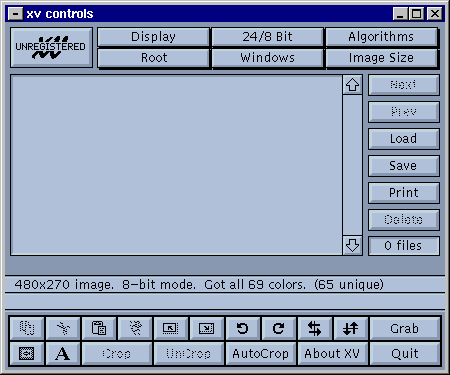Click the XV unregistered logo
This screenshot has height=375, width=450.
pos(51,47)
